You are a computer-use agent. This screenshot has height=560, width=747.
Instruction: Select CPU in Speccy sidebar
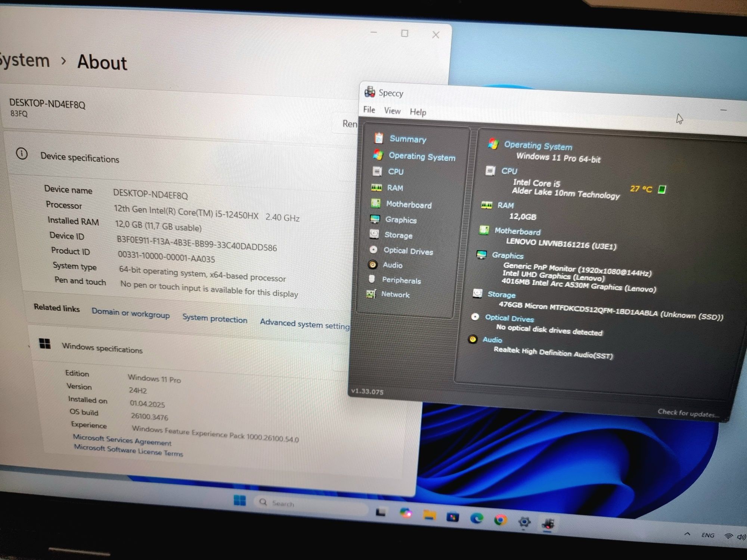[396, 172]
